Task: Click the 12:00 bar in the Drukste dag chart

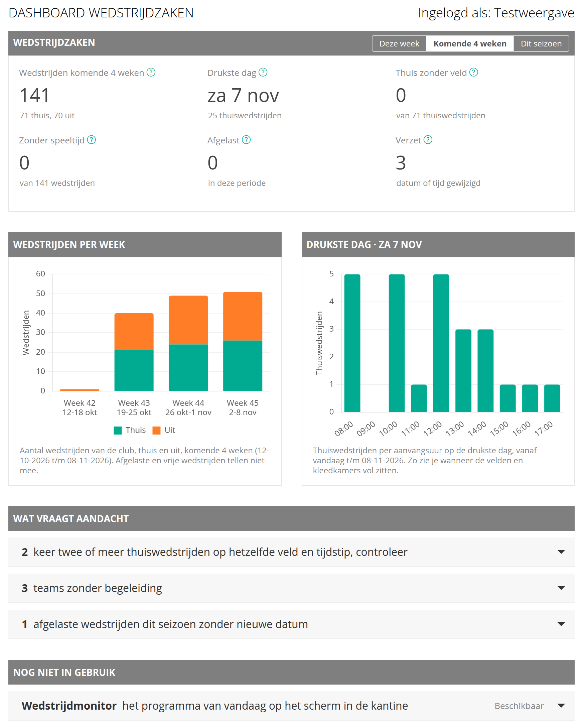Action: pos(441,343)
